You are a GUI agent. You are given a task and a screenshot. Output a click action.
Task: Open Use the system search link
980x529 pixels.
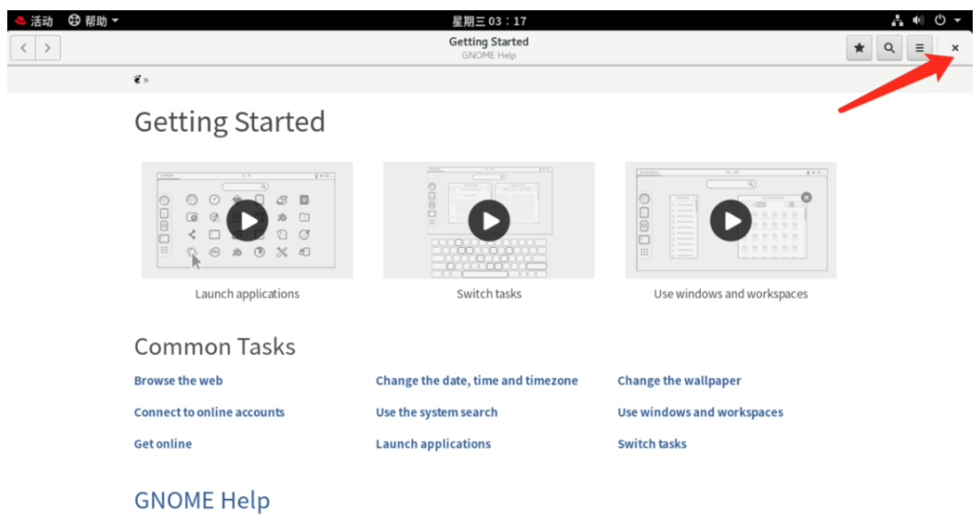pyautogui.click(x=437, y=412)
